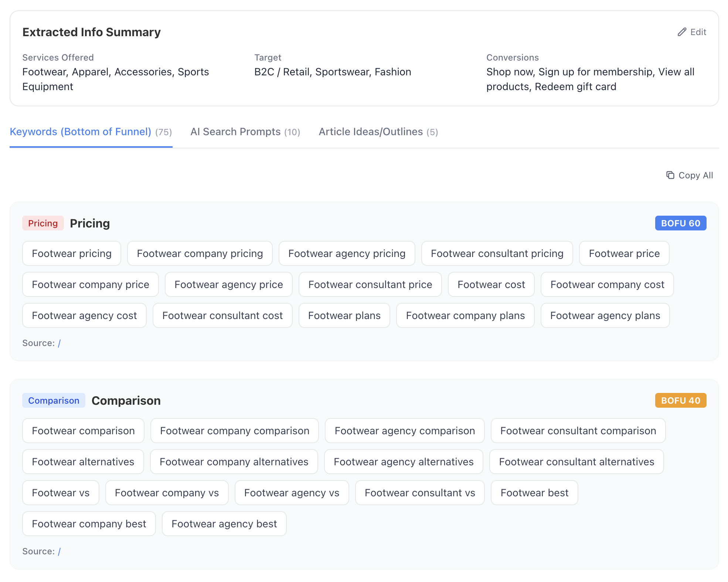Select the Footwear cost keyword chip
Screen dimensions: 728x582
tap(491, 284)
